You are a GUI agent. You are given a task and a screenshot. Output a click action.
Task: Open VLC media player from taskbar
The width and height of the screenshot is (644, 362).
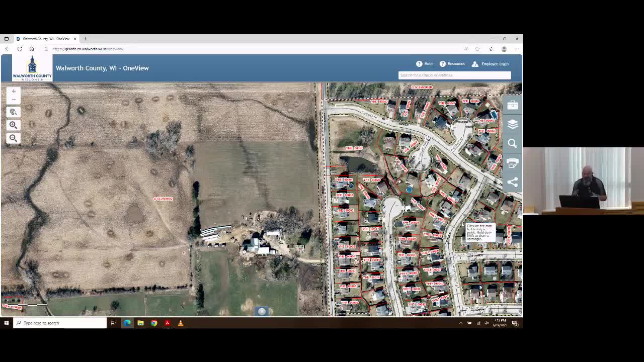point(180,323)
